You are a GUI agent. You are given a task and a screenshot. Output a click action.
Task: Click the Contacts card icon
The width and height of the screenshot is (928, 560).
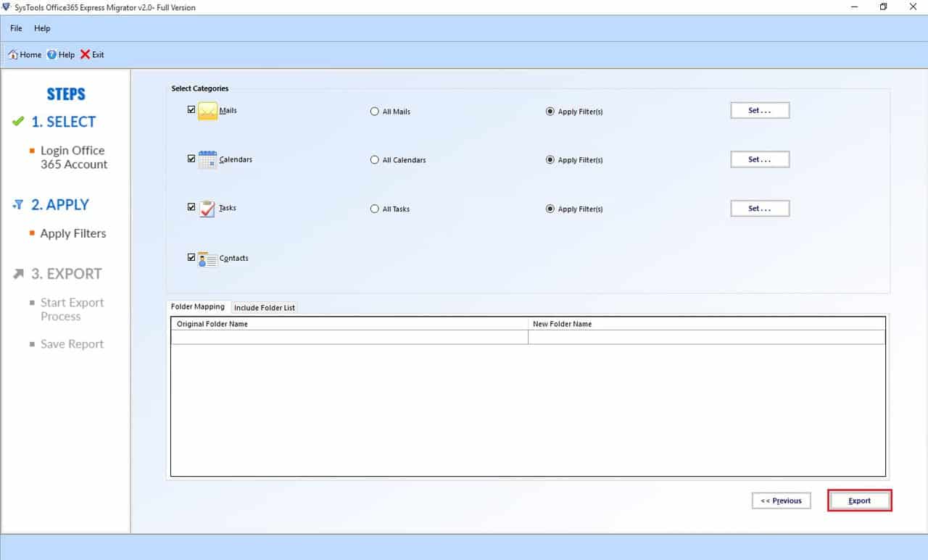coord(207,259)
